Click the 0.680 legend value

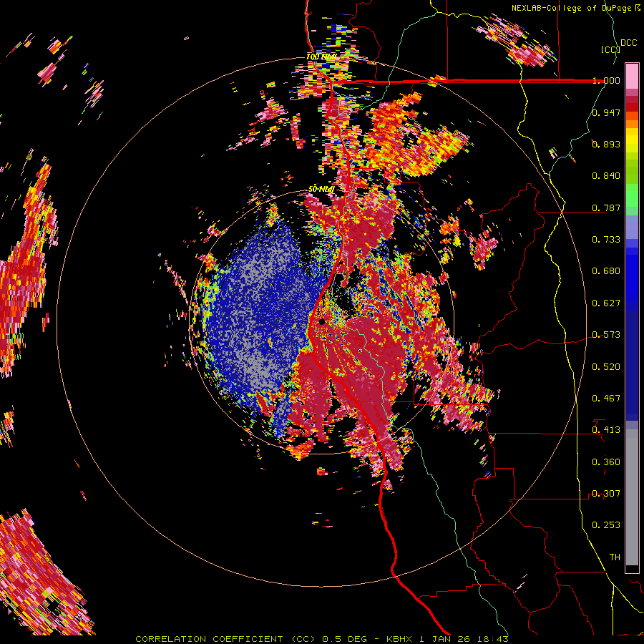coord(606,271)
